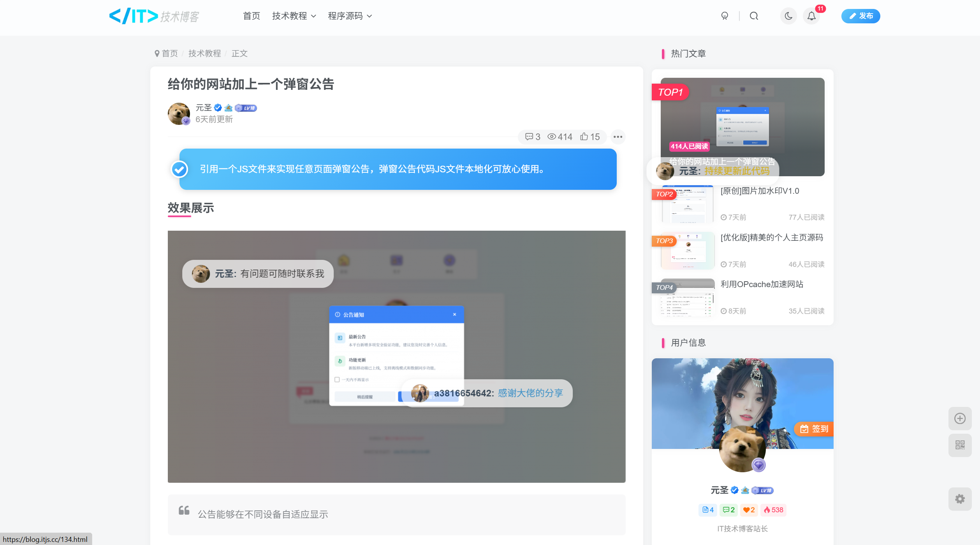Click the location pin breadcrumb icon
Viewport: 980px width, 545px height.
pos(157,53)
